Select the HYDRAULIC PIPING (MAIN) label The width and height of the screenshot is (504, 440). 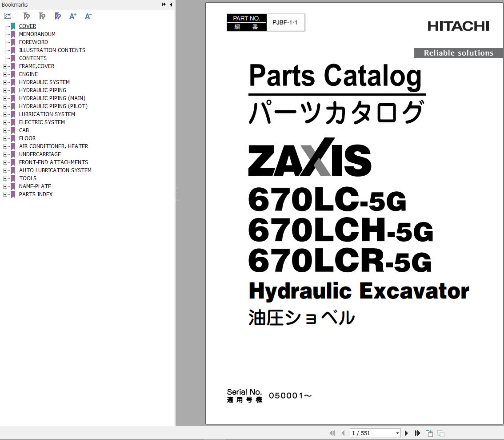pyautogui.click(x=52, y=98)
